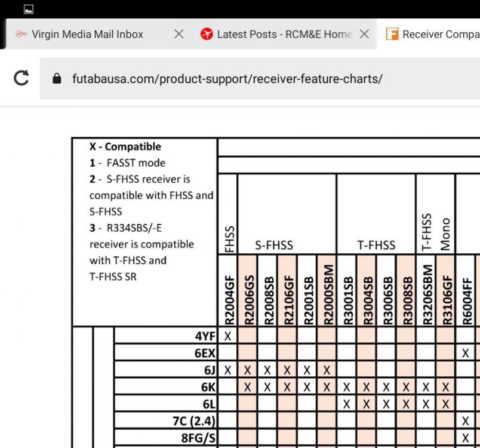Click the R3008SB receiver column label

[407, 300]
